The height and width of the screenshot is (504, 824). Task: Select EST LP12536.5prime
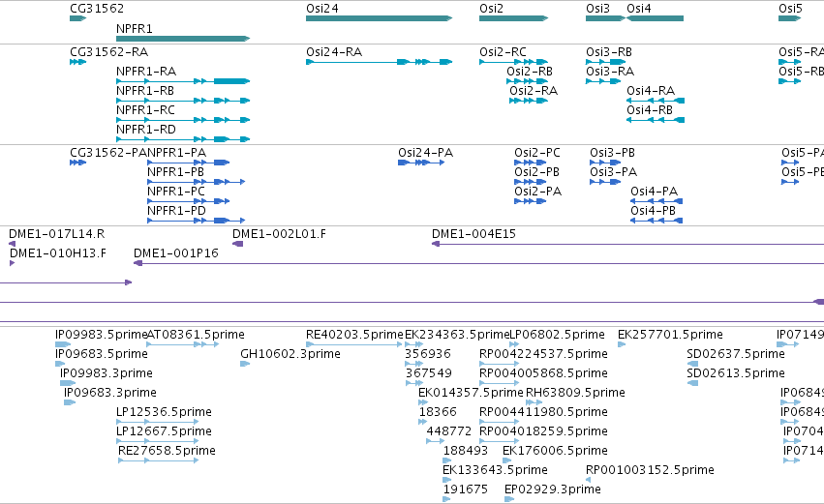pyautogui.click(x=164, y=413)
